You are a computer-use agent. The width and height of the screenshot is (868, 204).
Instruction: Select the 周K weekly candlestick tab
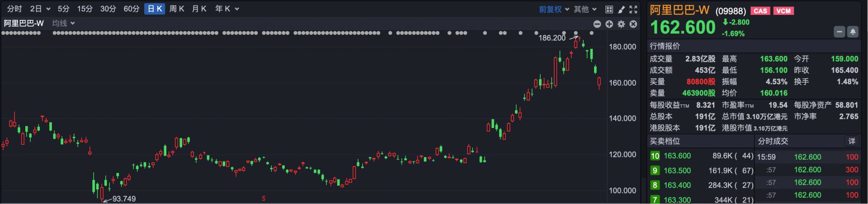(x=177, y=9)
